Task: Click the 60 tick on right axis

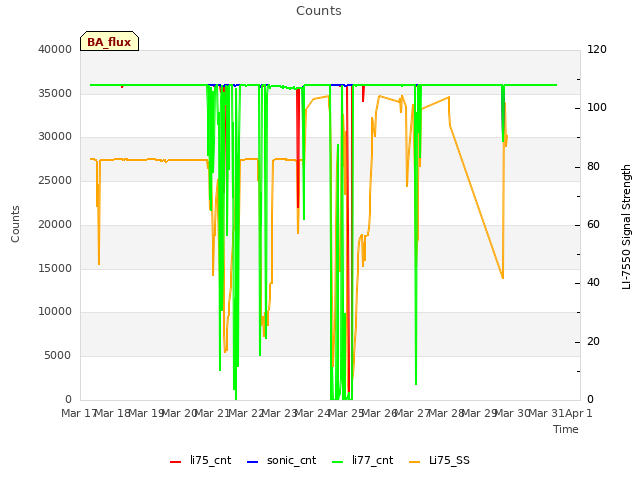Action: (593, 224)
